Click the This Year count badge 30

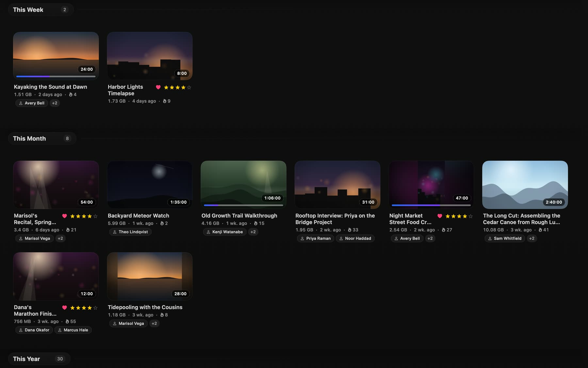(60, 359)
